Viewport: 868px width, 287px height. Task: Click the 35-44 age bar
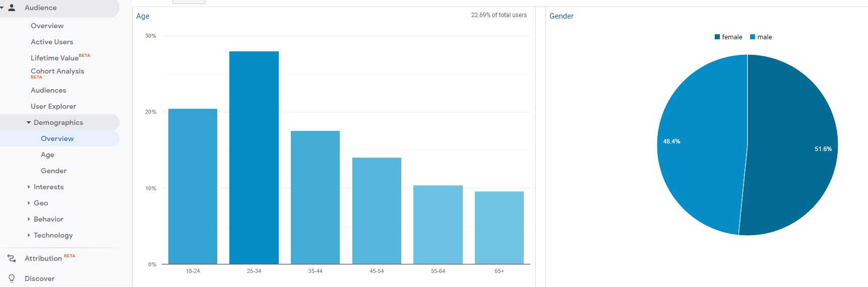click(315, 197)
